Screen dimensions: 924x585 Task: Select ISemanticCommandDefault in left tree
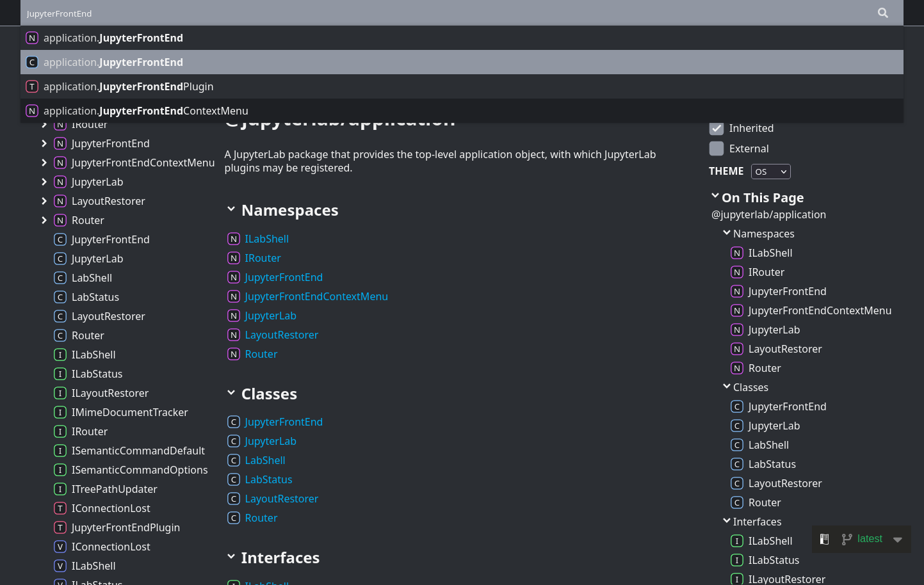[x=138, y=451]
